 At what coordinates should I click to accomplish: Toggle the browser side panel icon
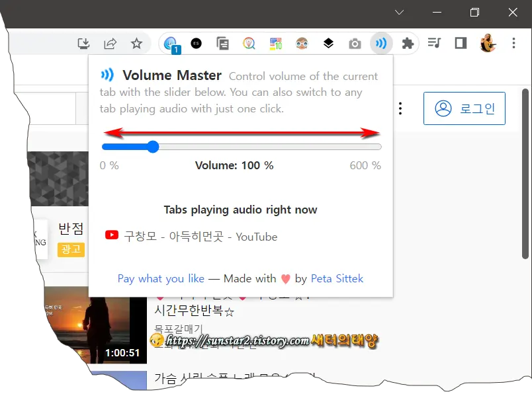point(461,43)
